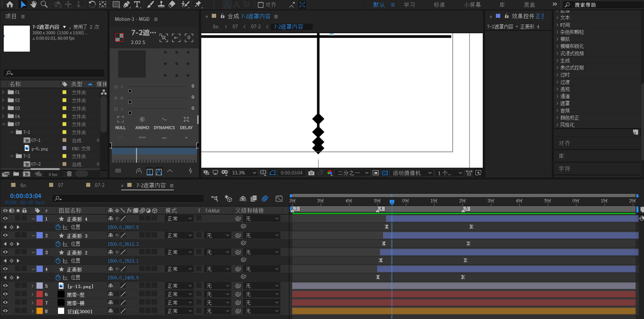This screenshot has width=644, height=319.
Task: Click label color swatch of layer 6
Action: 40,294
